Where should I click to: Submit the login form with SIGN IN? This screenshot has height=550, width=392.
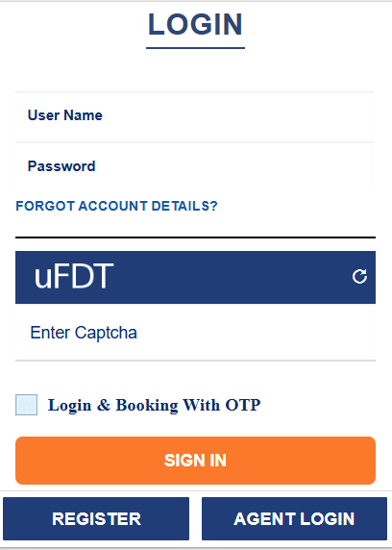[x=195, y=461]
